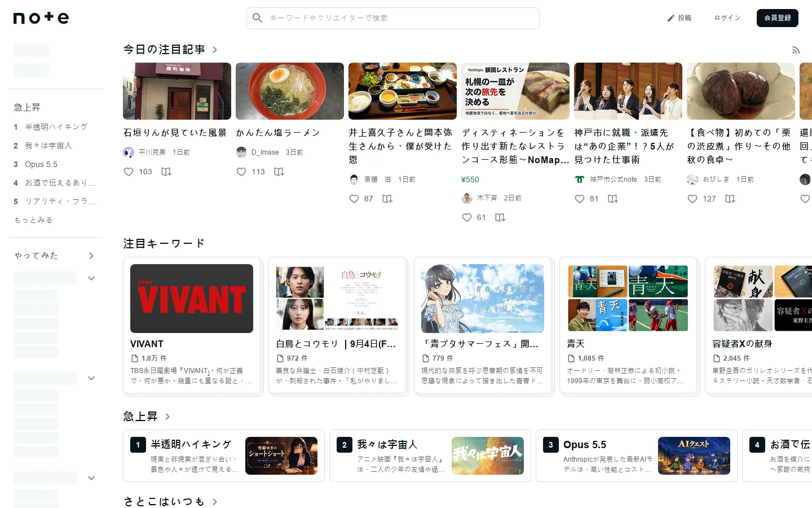Open 神戸市公式note author avatar

pos(580,179)
